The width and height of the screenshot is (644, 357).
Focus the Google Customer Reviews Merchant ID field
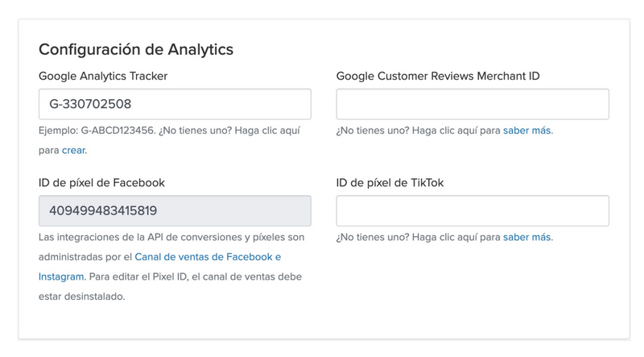[x=472, y=104]
